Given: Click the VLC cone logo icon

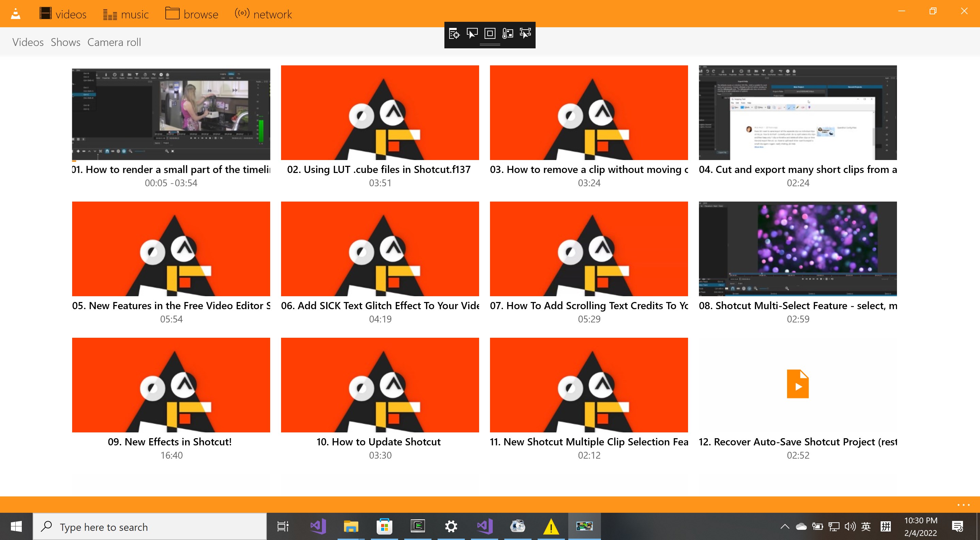Looking at the screenshot, I should 16,14.
